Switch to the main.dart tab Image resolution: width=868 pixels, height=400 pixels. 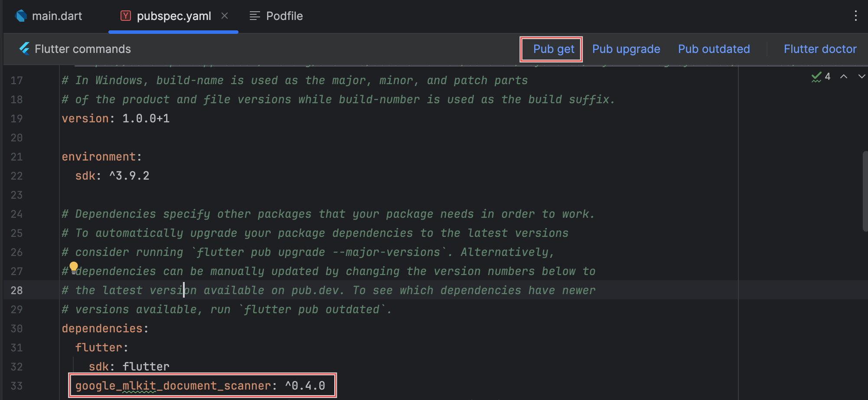point(57,16)
